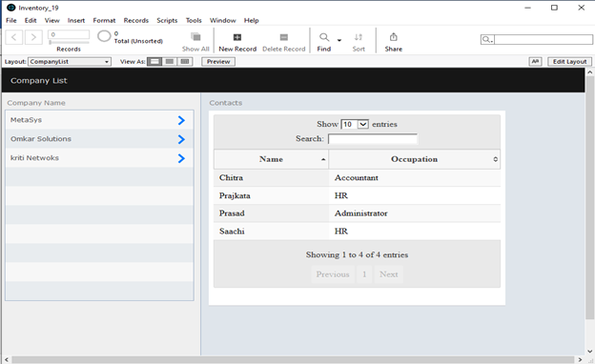The height and width of the screenshot is (364, 595).
Task: Sort contacts by Occupation column header
Action: (415, 159)
